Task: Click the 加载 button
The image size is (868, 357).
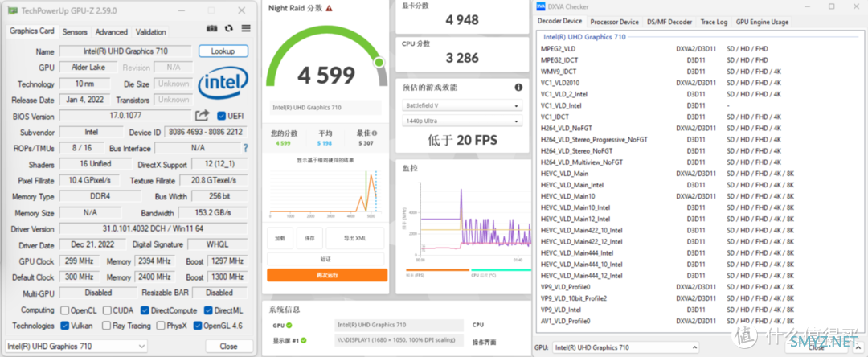Action: 280,238
